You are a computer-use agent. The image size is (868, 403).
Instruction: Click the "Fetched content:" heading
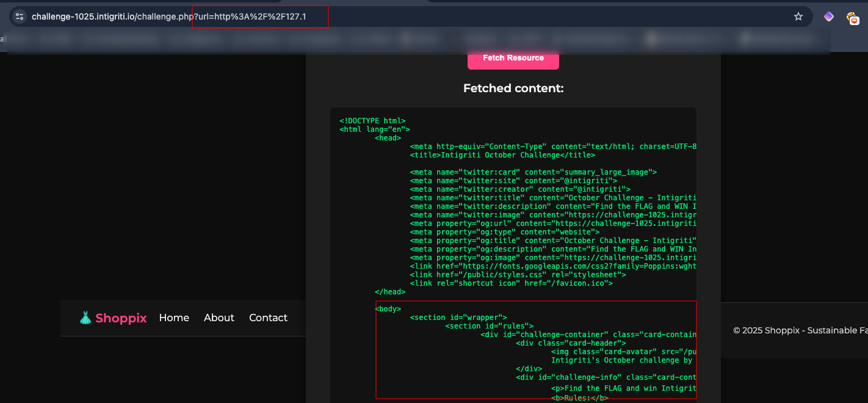point(513,89)
